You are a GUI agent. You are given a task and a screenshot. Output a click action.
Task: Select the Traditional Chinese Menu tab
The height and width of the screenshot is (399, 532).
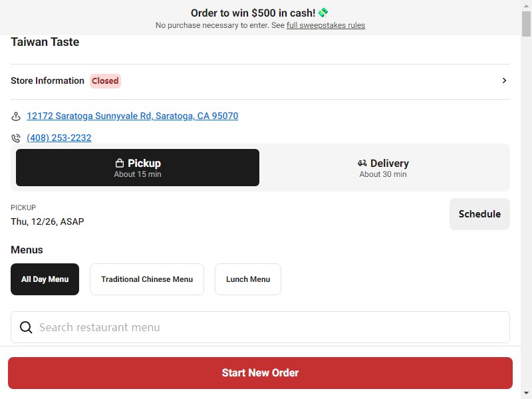(147, 279)
